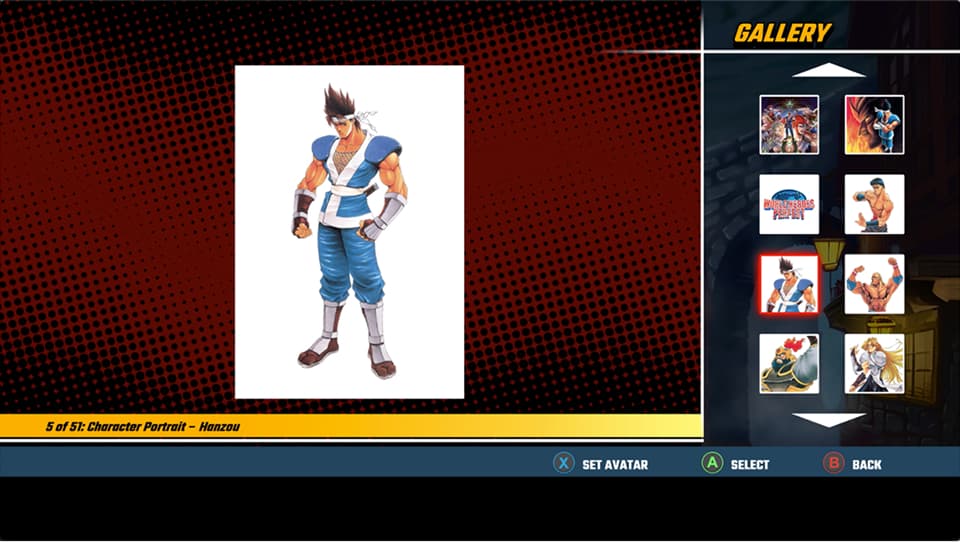
Task: Click the Select label
Action: (749, 465)
